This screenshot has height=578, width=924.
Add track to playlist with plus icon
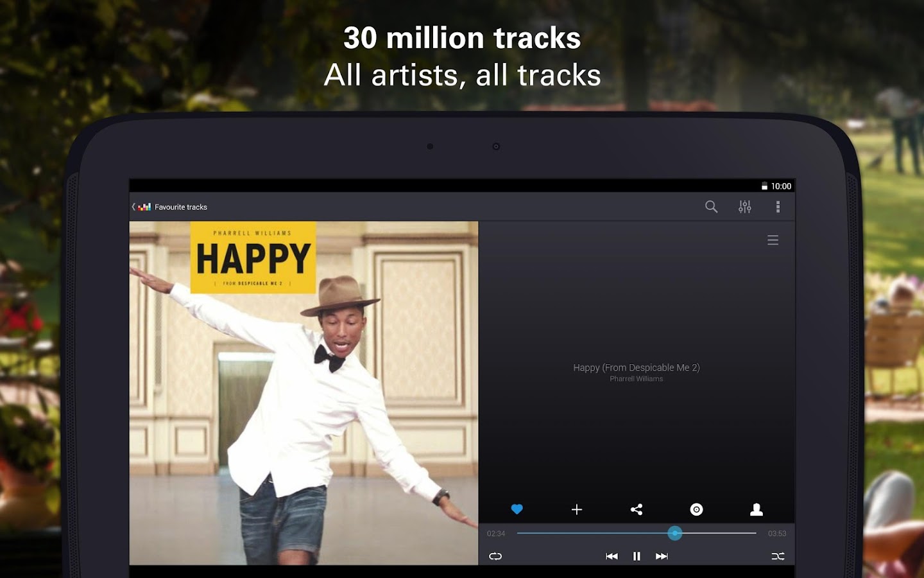click(x=577, y=509)
